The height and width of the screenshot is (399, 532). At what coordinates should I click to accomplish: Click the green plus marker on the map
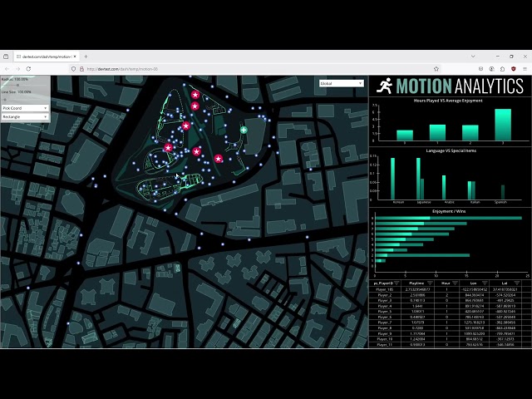point(244,130)
